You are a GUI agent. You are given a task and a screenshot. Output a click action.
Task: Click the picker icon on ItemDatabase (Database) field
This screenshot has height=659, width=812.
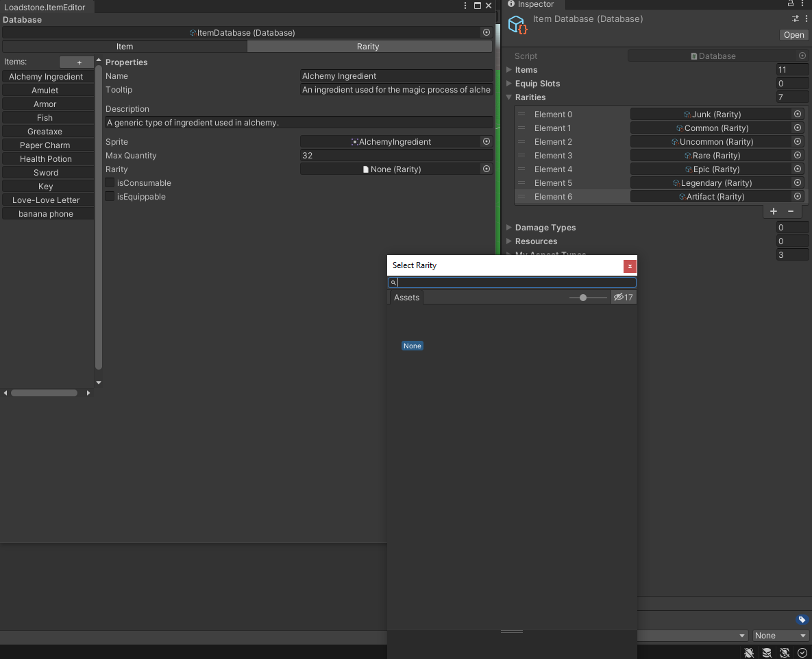point(486,32)
